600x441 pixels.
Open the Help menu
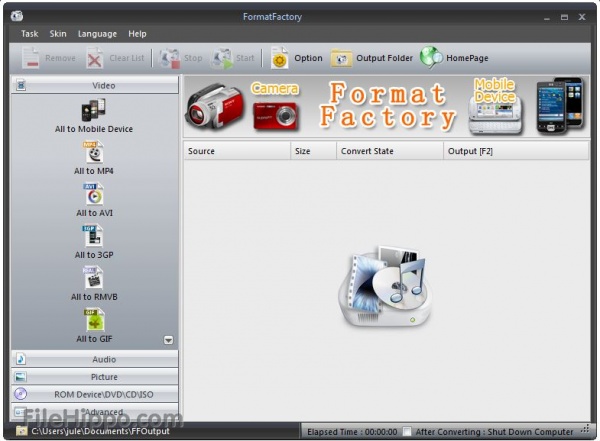pyautogui.click(x=137, y=34)
